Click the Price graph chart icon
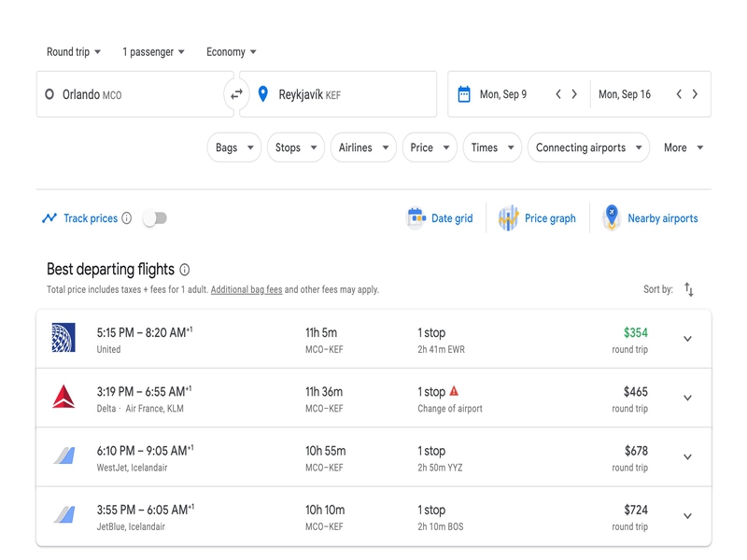The height and width of the screenshot is (560, 747). (508, 218)
